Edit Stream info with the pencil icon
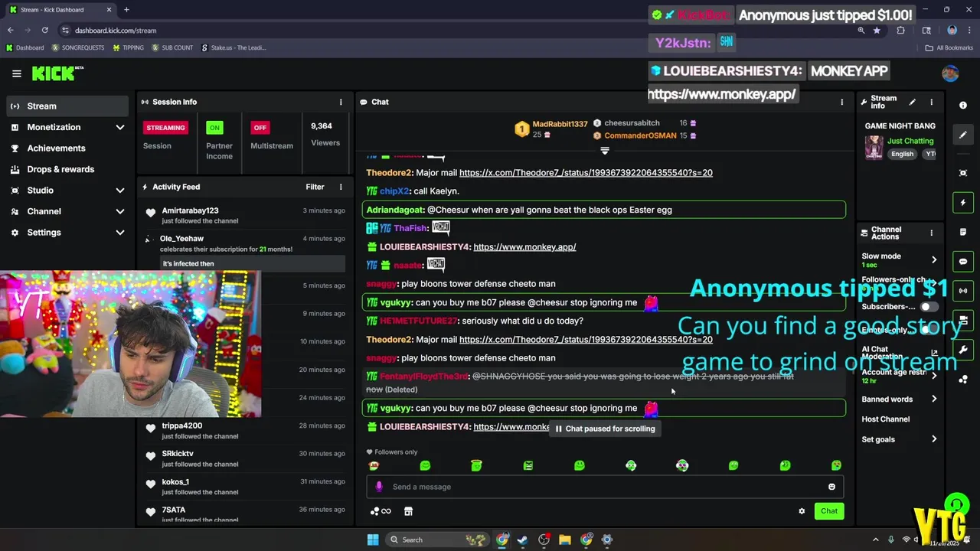This screenshot has width=980, height=551. pyautogui.click(x=912, y=102)
